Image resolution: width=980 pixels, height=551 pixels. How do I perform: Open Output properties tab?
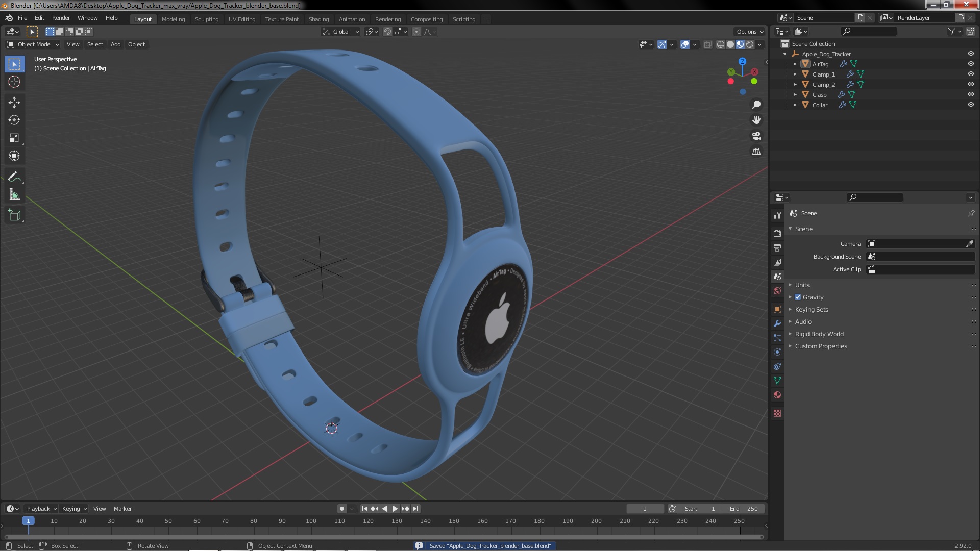pyautogui.click(x=777, y=248)
